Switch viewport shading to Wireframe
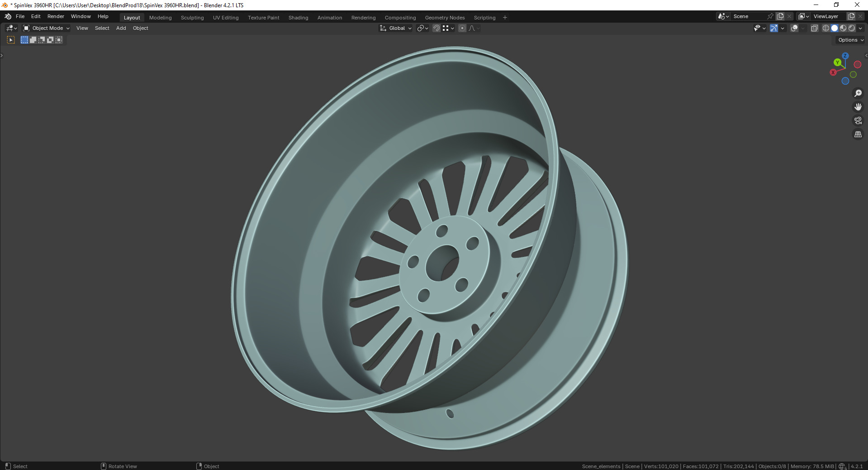 pos(826,28)
